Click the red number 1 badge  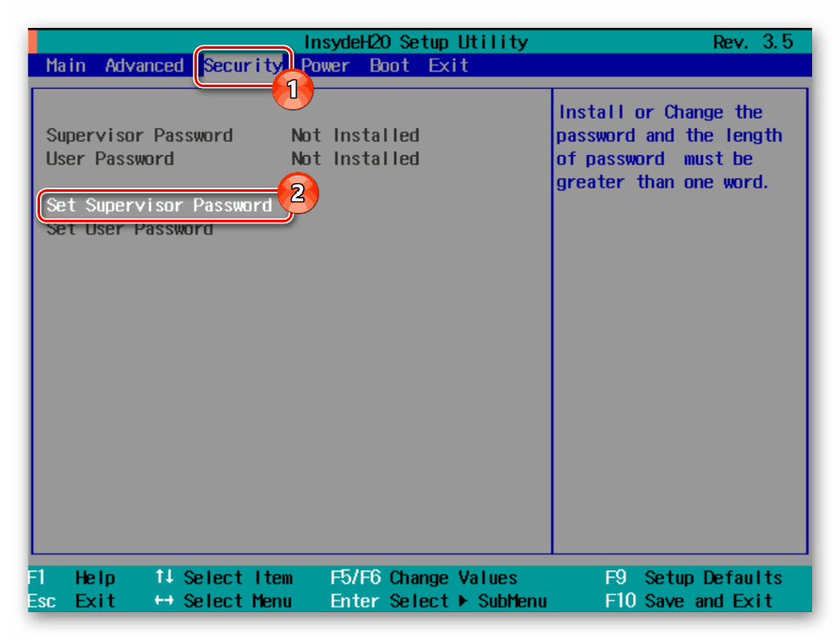point(293,88)
